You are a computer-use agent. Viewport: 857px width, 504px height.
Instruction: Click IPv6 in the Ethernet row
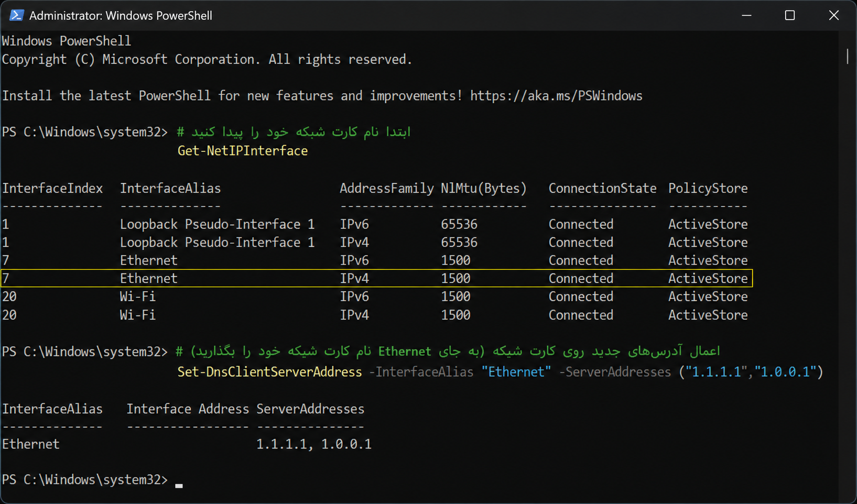tap(354, 260)
